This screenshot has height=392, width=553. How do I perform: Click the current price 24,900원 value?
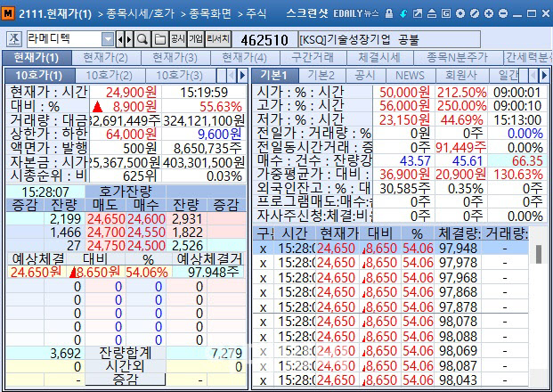(x=131, y=93)
